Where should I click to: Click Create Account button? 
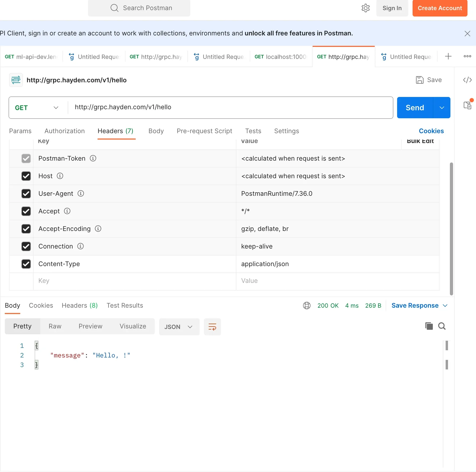[440, 8]
